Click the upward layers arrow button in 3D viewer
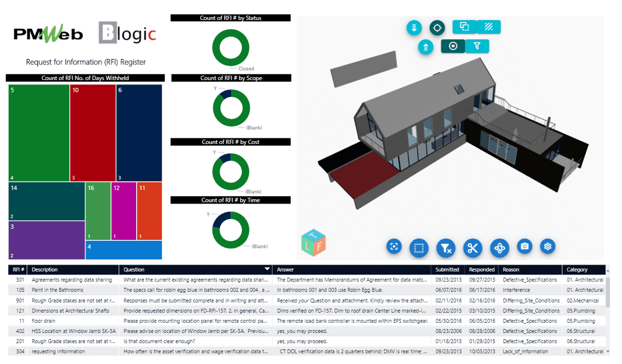The height and width of the screenshot is (364, 622). tap(426, 46)
